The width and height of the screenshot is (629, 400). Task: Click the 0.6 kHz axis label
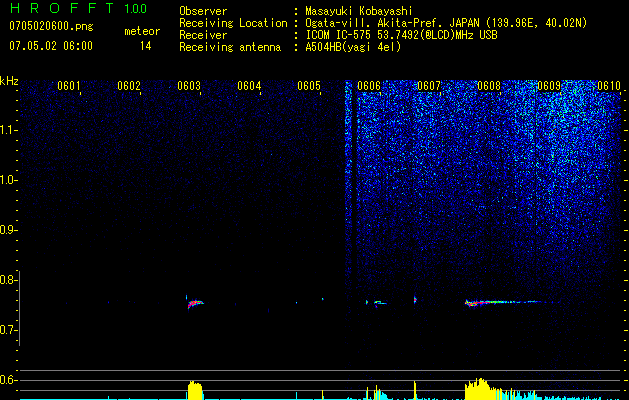point(8,380)
